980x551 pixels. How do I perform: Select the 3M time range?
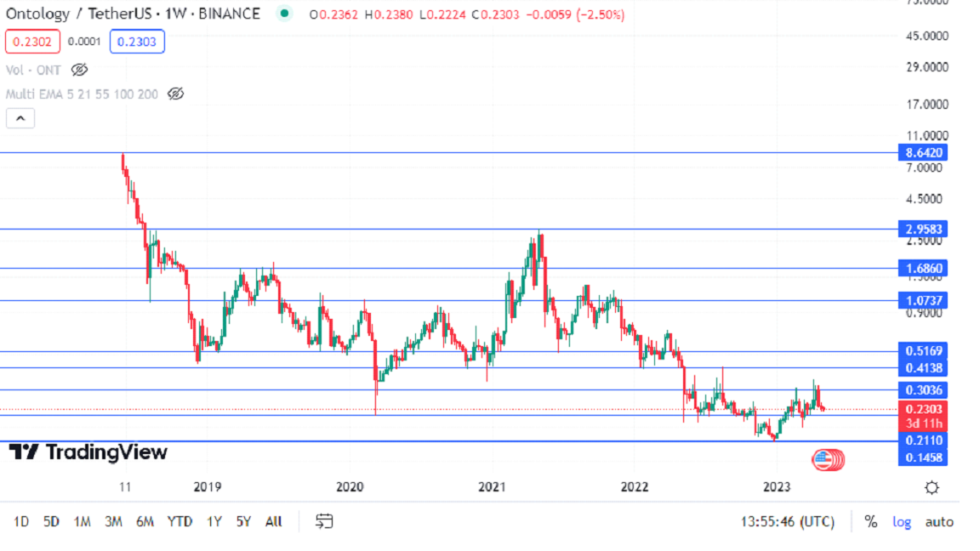113,521
